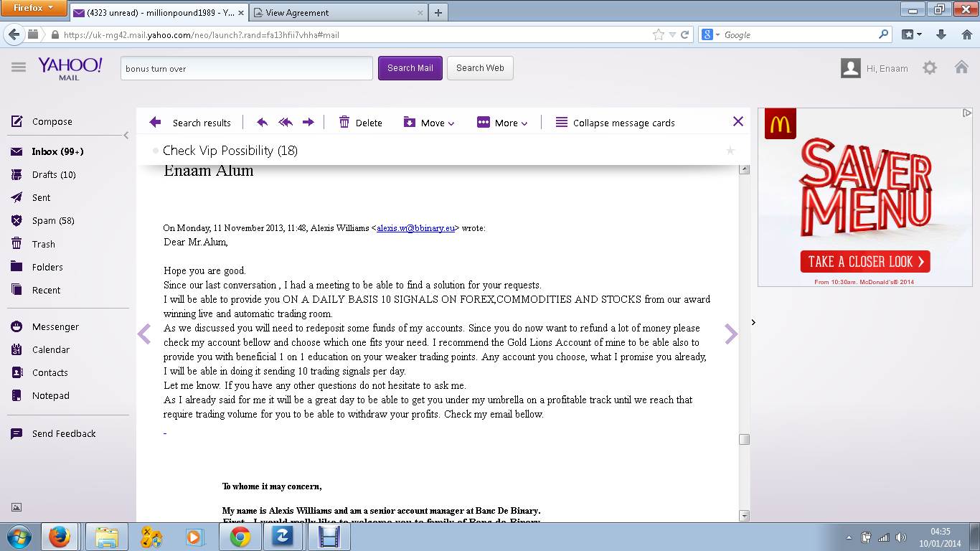Viewport: 980px width, 551px height.
Task: Switch to the View Agreement tab
Action: click(339, 13)
